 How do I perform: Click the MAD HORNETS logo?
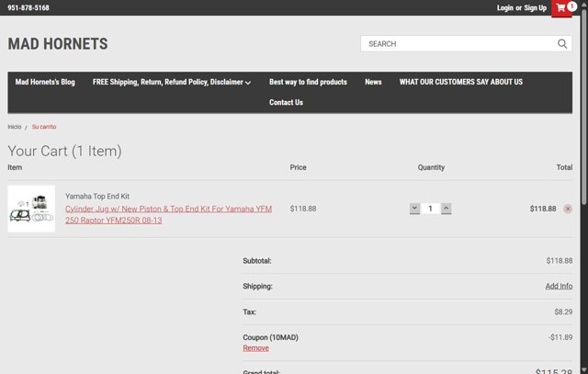pos(58,44)
